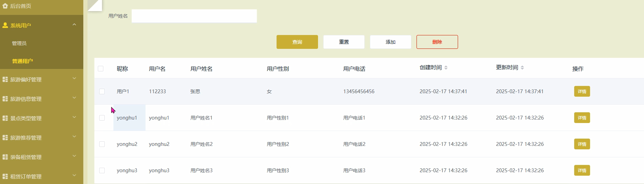Open the 旅游信息管理 menu label
This screenshot has width=644, height=184.
[x=26, y=99]
